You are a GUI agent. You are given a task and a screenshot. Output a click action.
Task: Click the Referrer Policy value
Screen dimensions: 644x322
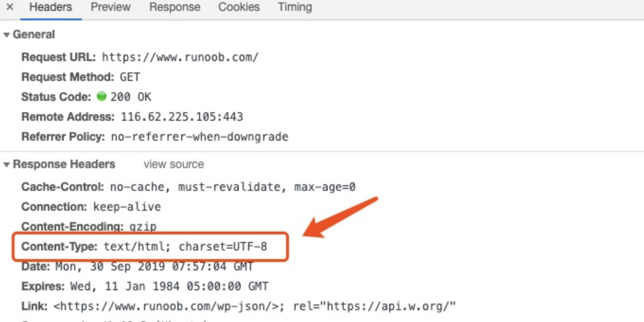pyautogui.click(x=200, y=137)
